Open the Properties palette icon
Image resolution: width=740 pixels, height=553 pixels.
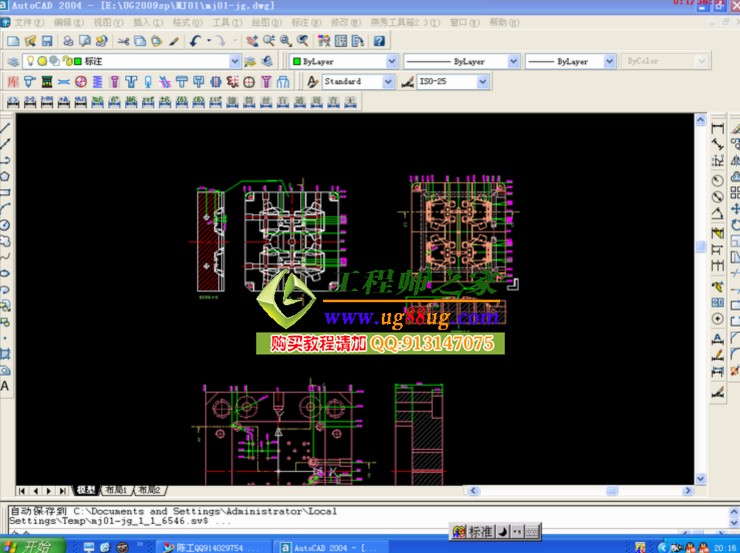click(324, 41)
